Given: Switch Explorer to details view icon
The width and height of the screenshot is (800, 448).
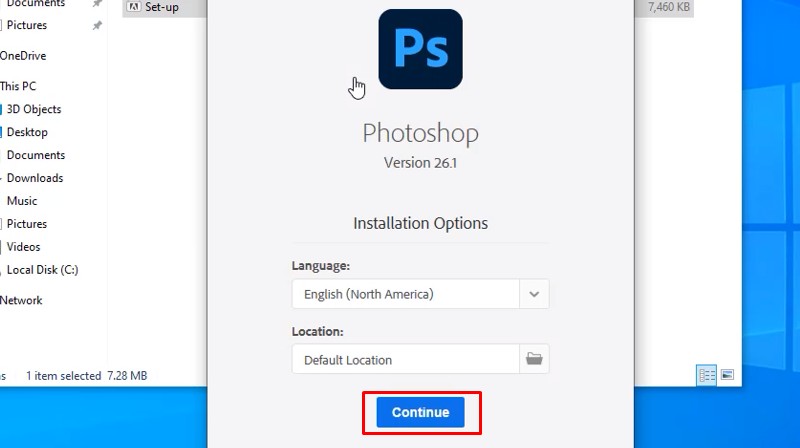Looking at the screenshot, I should tap(707, 375).
